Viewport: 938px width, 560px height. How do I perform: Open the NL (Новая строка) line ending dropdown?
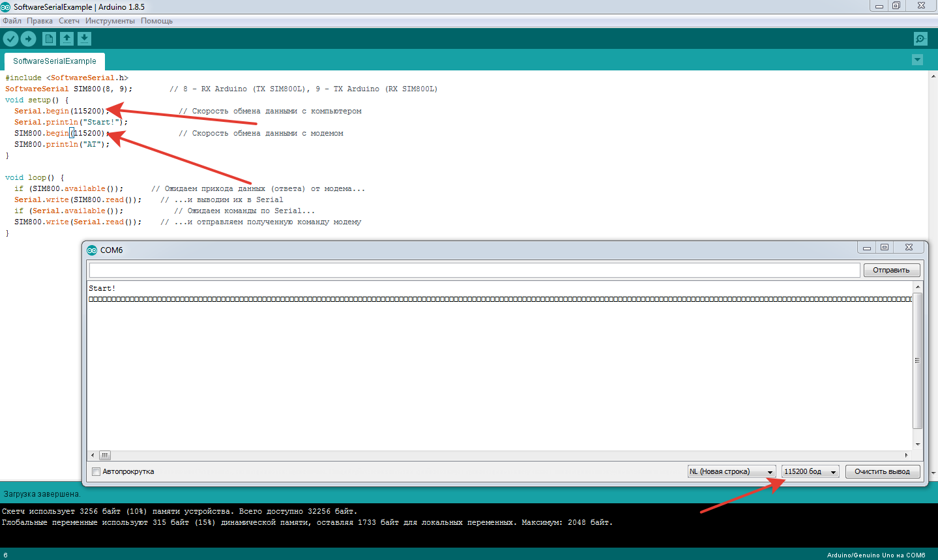point(731,471)
